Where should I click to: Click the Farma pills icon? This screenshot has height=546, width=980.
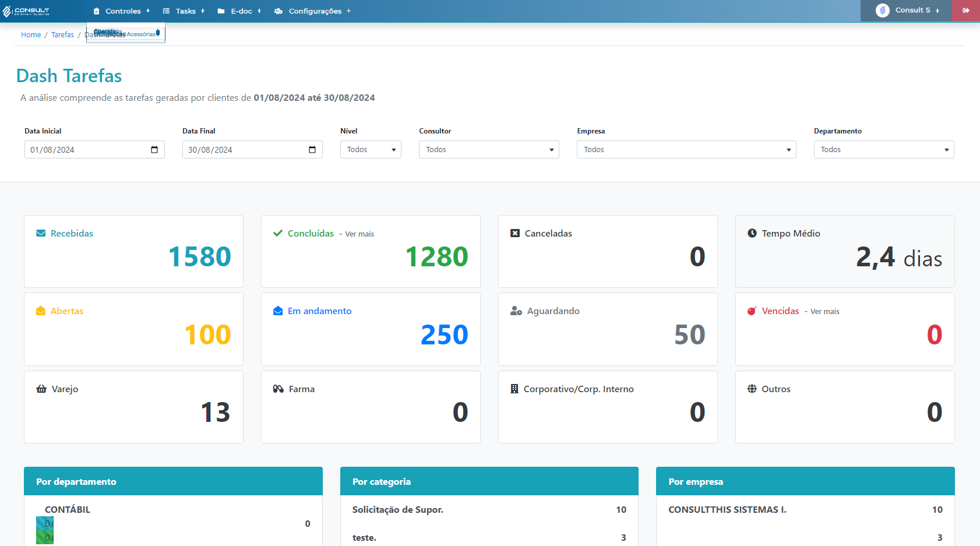click(x=279, y=389)
